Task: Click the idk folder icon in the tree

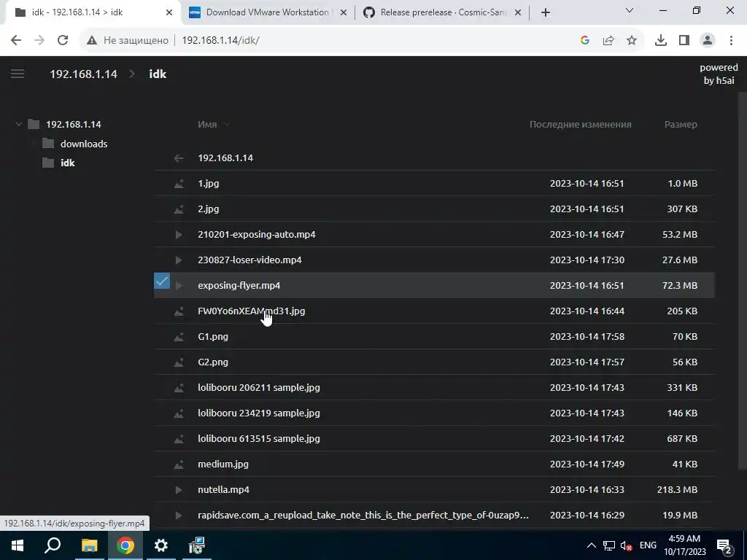Action: pos(48,163)
